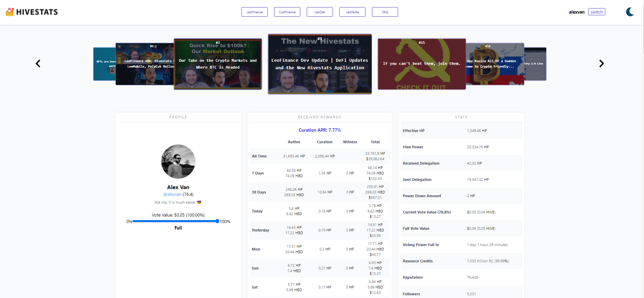
Task: Select the Mon rewards row label
Action: tap(256, 249)
